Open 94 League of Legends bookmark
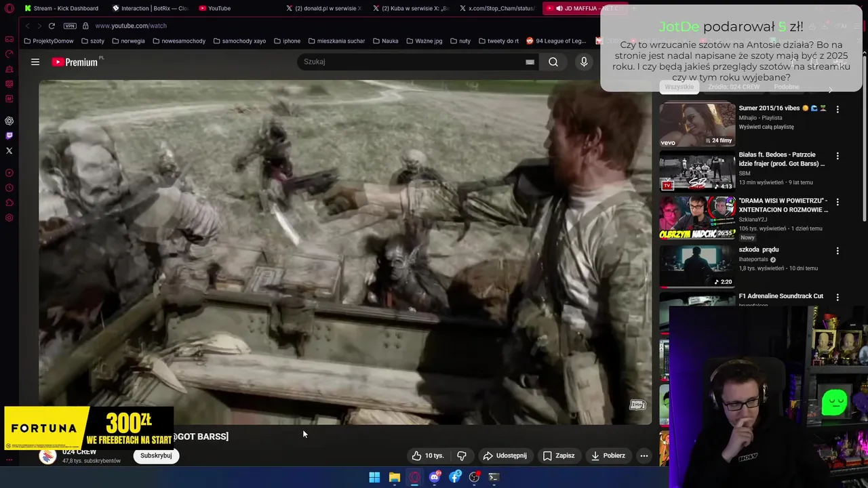Screen dimensions: 868x488 tap(556, 41)
